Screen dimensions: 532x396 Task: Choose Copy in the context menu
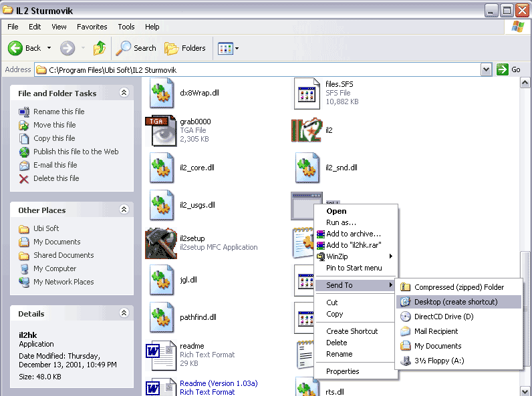click(356, 314)
